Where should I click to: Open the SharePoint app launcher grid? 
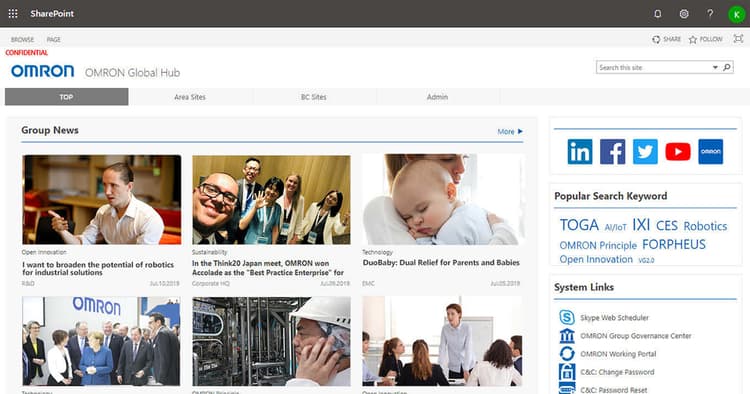[x=13, y=14]
